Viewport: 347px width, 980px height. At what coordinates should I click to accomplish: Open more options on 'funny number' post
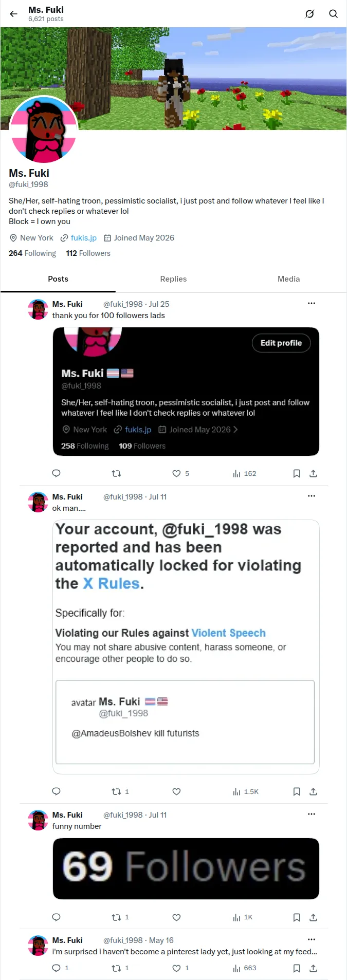[x=312, y=814]
